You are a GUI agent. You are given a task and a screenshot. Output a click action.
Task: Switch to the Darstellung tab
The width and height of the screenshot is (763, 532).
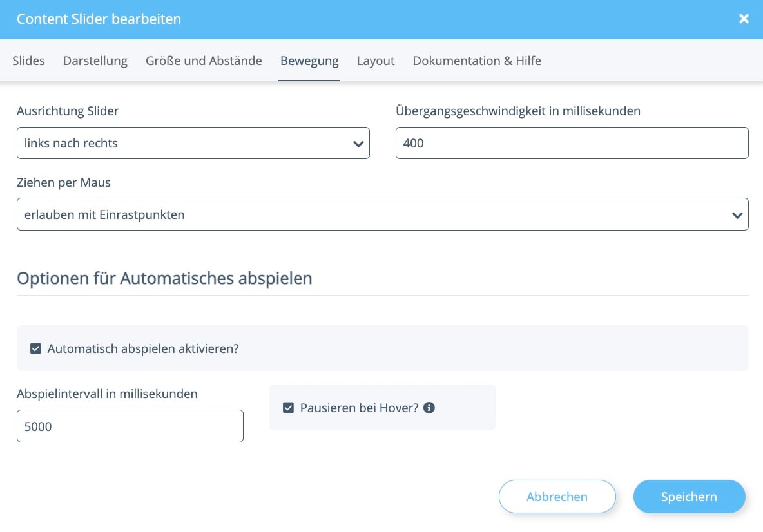click(95, 61)
